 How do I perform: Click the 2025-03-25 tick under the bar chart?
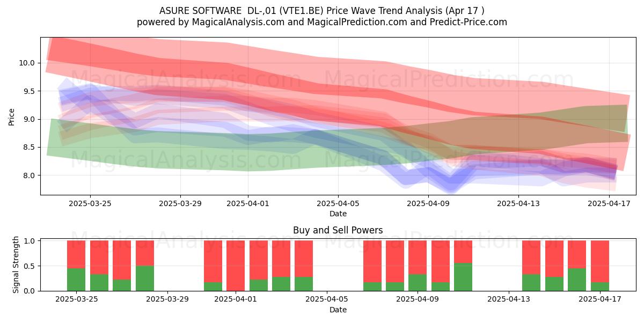click(76, 299)
